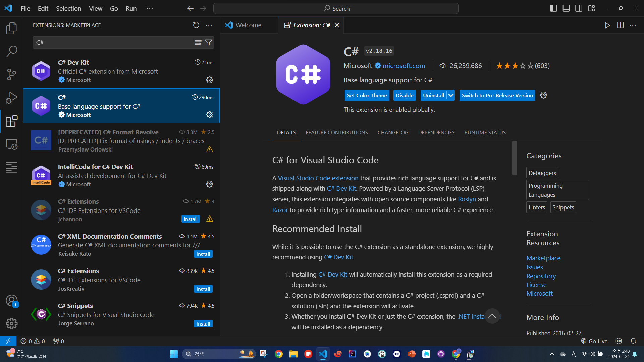
Task: Open the Selection menu
Action: (68, 8)
